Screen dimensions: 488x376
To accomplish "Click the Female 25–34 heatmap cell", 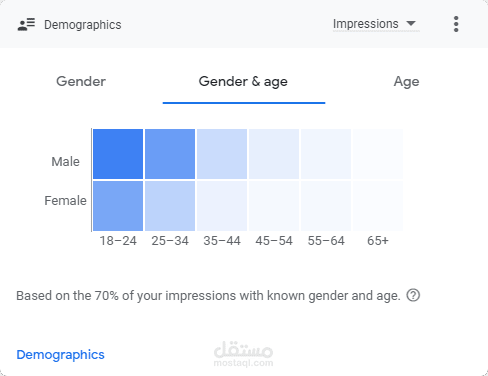I will (x=170, y=206).
